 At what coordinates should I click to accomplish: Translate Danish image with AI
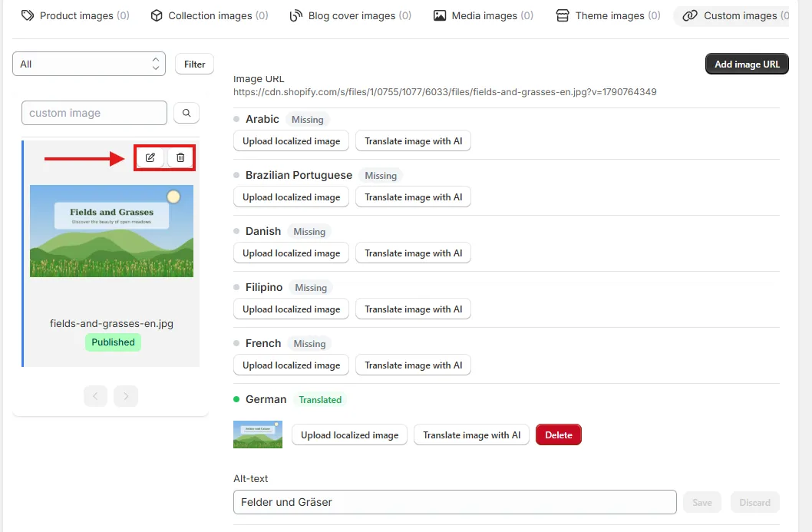[413, 253]
